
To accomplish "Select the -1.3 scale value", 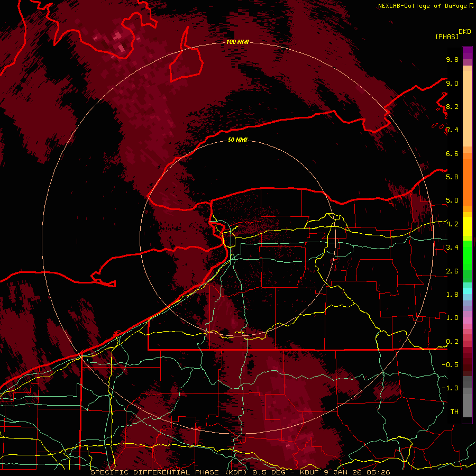I will tap(450, 388).
